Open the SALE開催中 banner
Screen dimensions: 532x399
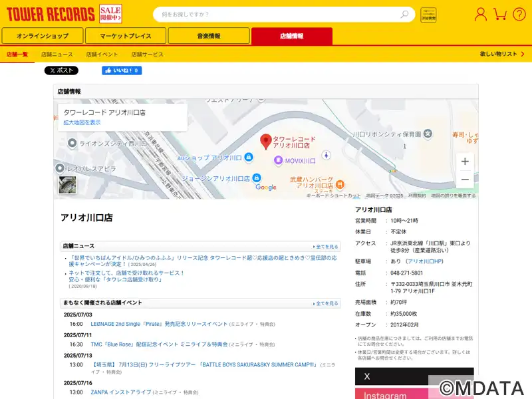click(110, 14)
